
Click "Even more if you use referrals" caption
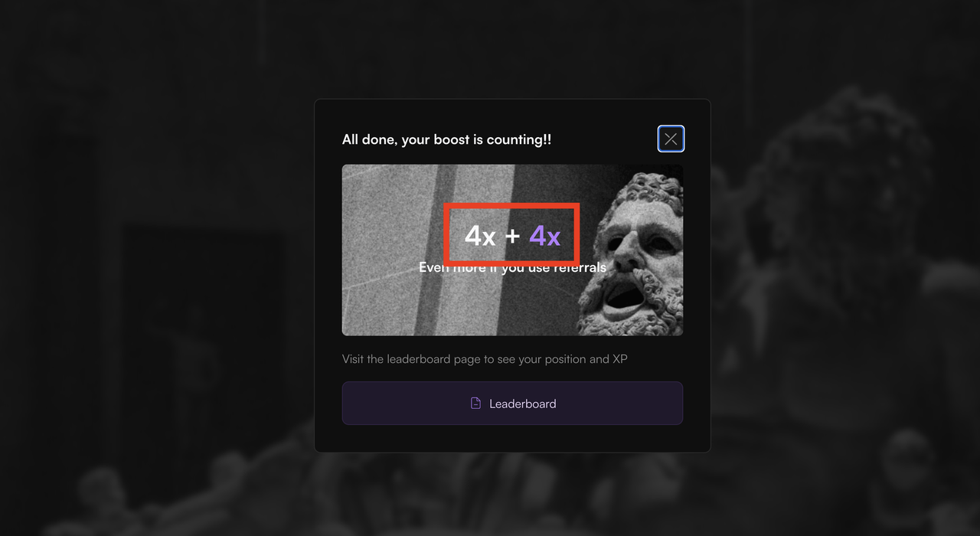[x=512, y=267]
